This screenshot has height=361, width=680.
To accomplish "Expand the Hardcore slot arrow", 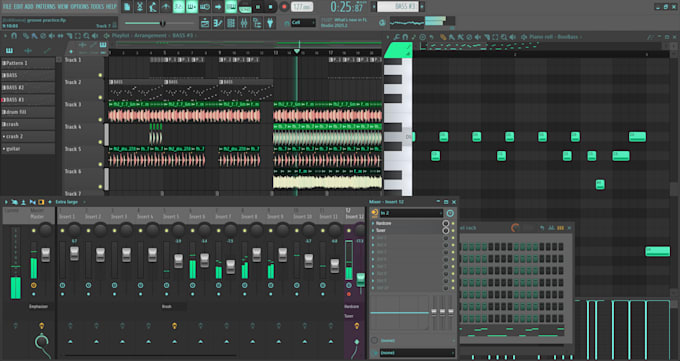I will pos(373,223).
